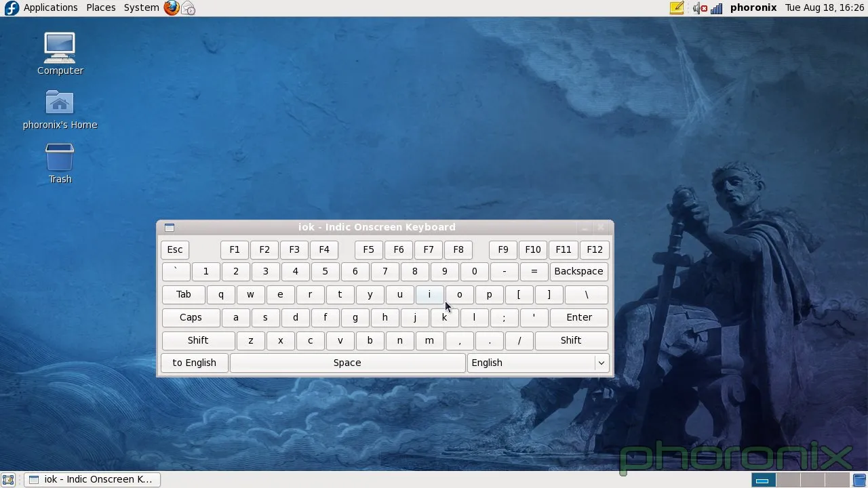Click the forward slash key

tap(519, 340)
